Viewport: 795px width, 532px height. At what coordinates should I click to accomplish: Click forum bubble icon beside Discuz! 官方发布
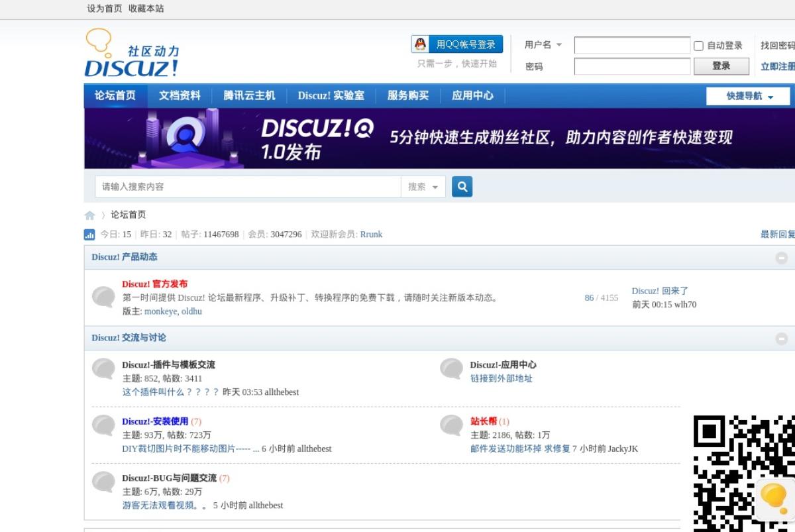pos(103,297)
